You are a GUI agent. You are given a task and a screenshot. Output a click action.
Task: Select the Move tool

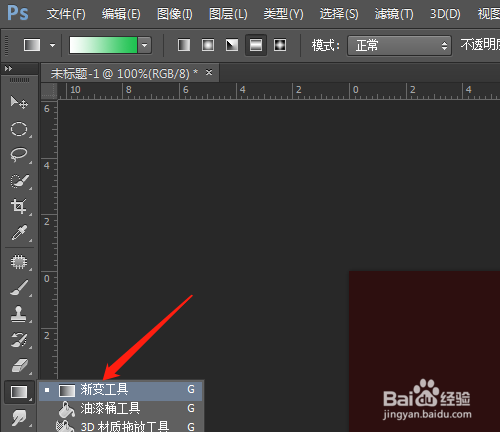[x=19, y=102]
